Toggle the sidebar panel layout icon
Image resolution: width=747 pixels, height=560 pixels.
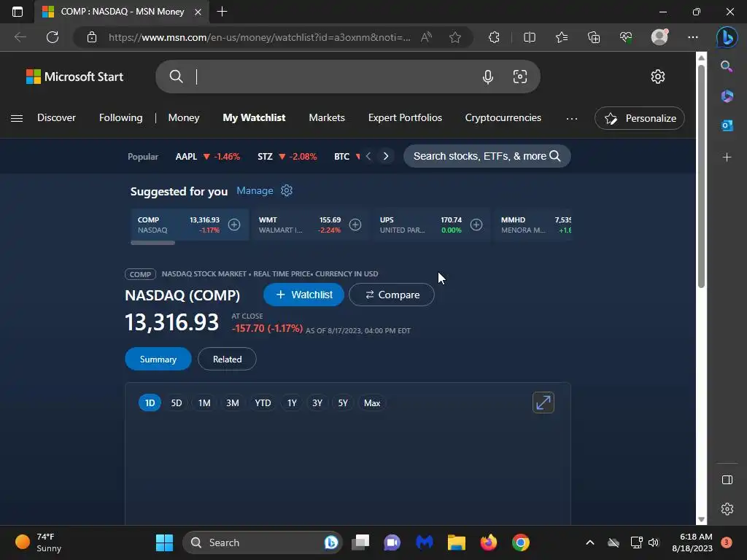click(x=727, y=480)
